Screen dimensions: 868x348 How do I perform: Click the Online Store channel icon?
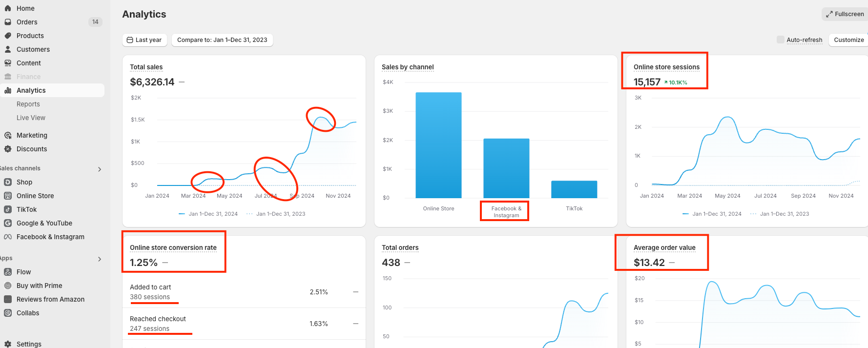[8, 196]
